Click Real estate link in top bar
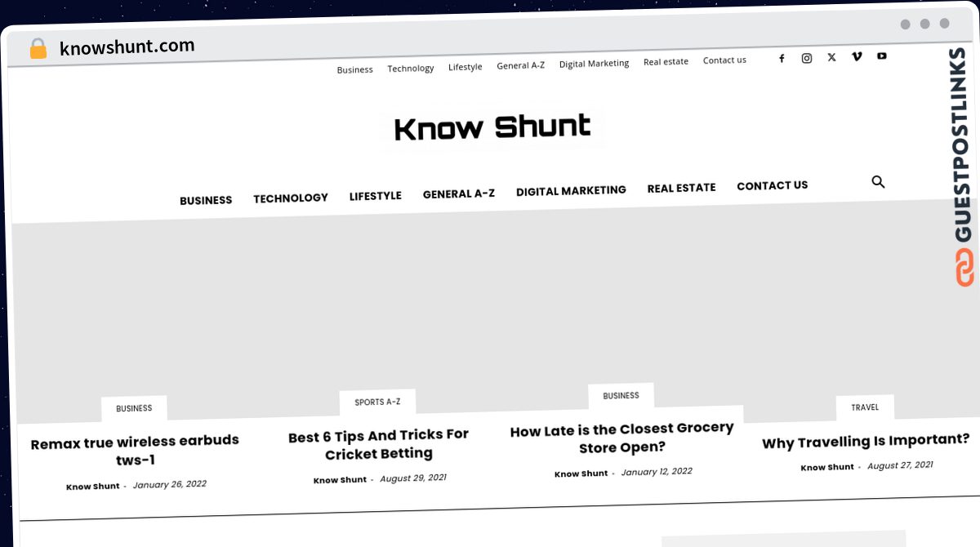This screenshot has height=547, width=980. pyautogui.click(x=666, y=62)
